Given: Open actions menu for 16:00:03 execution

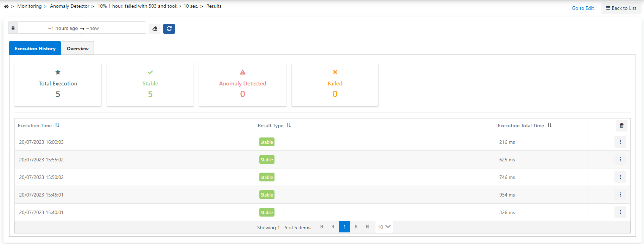Looking at the screenshot, I should pos(620,142).
